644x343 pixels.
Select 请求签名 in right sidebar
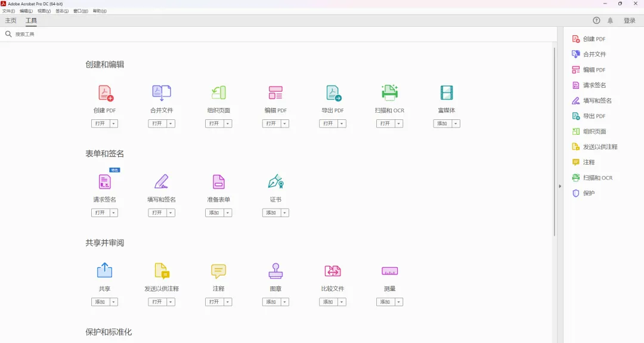coord(589,85)
